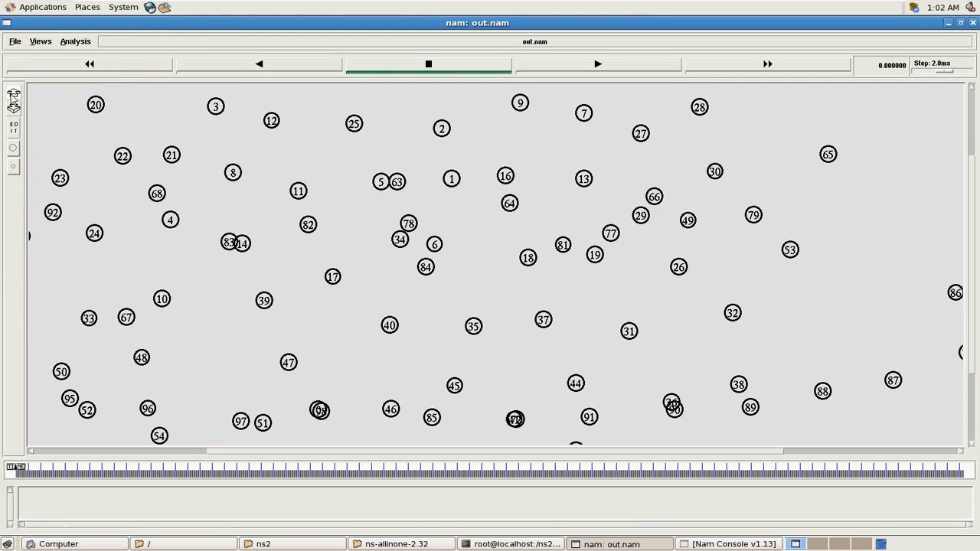Click the trash icon in bottom panel
980x551 pixels.
(x=881, y=544)
